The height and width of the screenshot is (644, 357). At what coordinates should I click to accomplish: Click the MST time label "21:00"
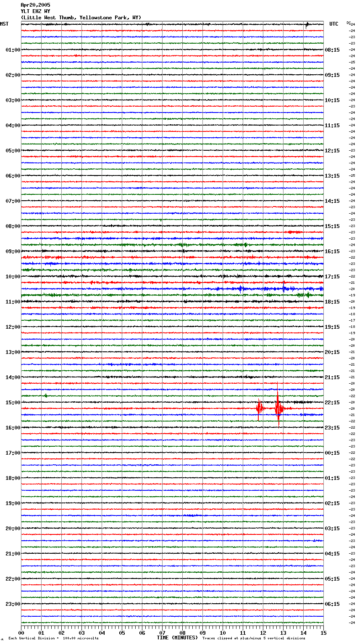[13, 554]
